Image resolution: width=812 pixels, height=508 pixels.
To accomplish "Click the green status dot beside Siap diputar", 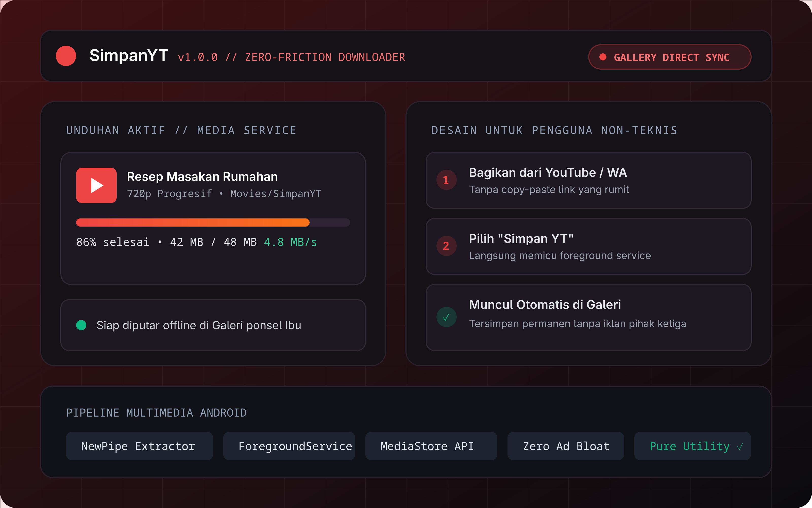I will pos(81,325).
